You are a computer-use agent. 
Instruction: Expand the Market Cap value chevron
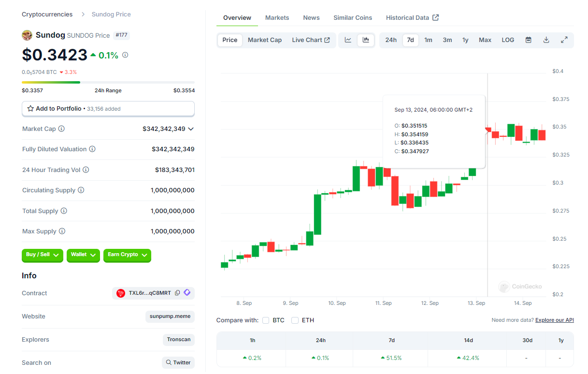point(191,129)
